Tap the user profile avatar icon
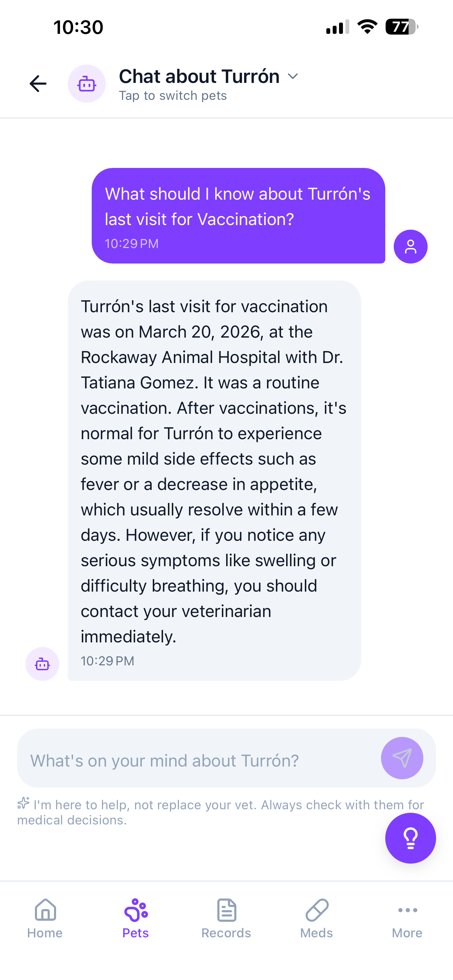This screenshot has height=980, width=453. 410,247
